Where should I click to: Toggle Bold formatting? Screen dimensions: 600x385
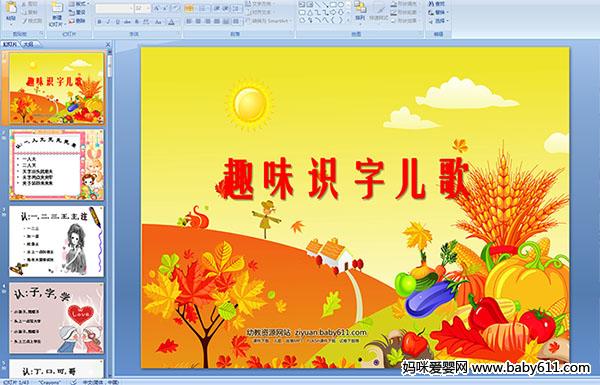click(99, 22)
